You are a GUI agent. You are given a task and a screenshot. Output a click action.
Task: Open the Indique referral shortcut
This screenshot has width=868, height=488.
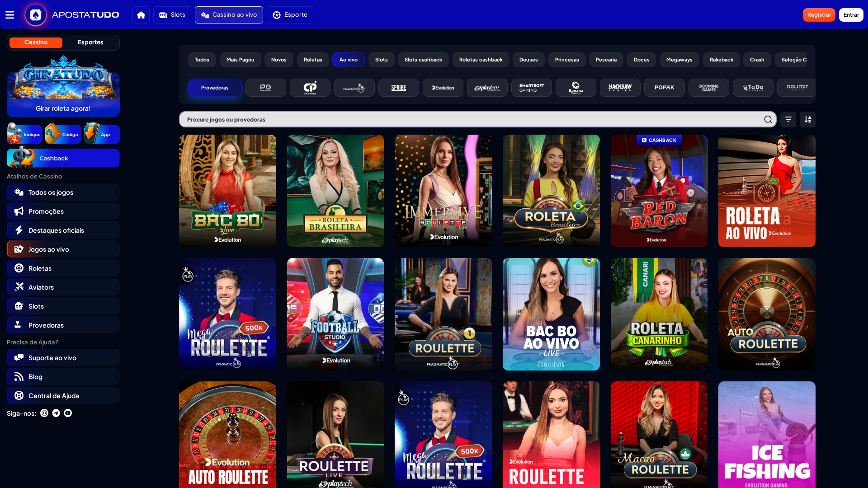24,134
